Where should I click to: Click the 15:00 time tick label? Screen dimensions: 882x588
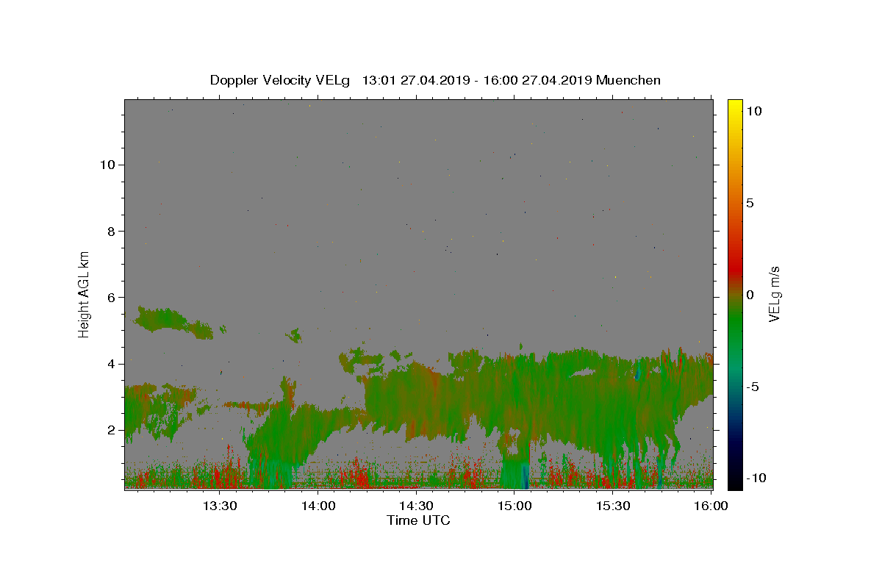tap(514, 506)
